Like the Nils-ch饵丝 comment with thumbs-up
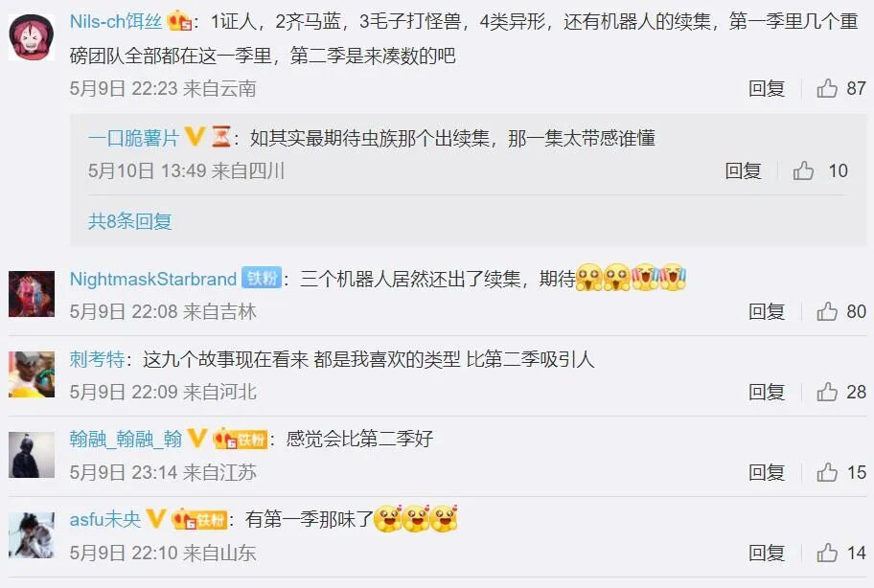Screen dimensions: 874x588 coord(827,88)
